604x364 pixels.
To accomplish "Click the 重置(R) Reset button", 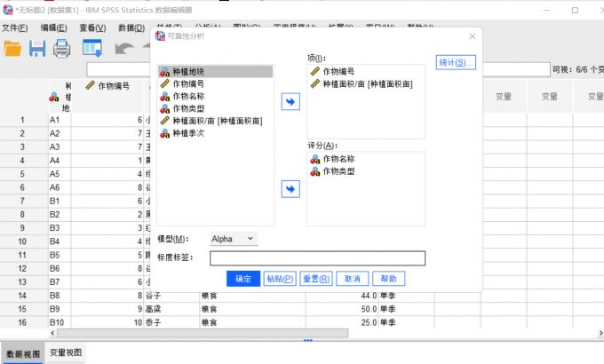I will click(316, 279).
